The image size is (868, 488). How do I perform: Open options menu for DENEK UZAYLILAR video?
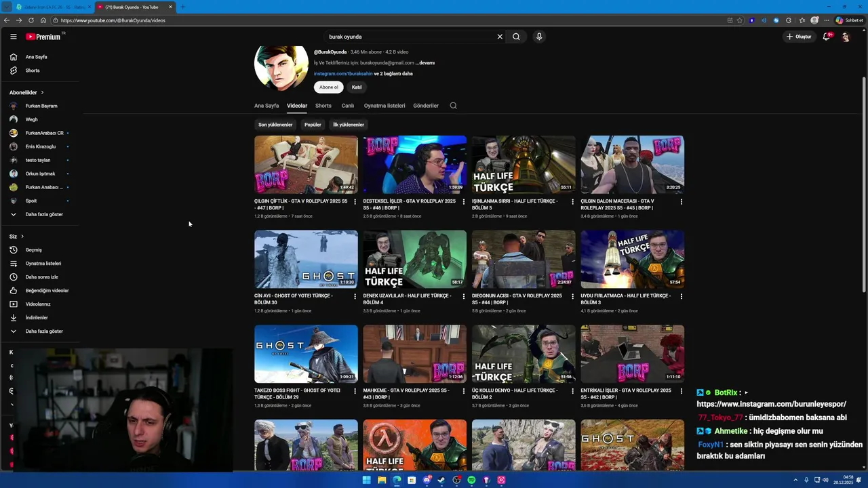(464, 296)
